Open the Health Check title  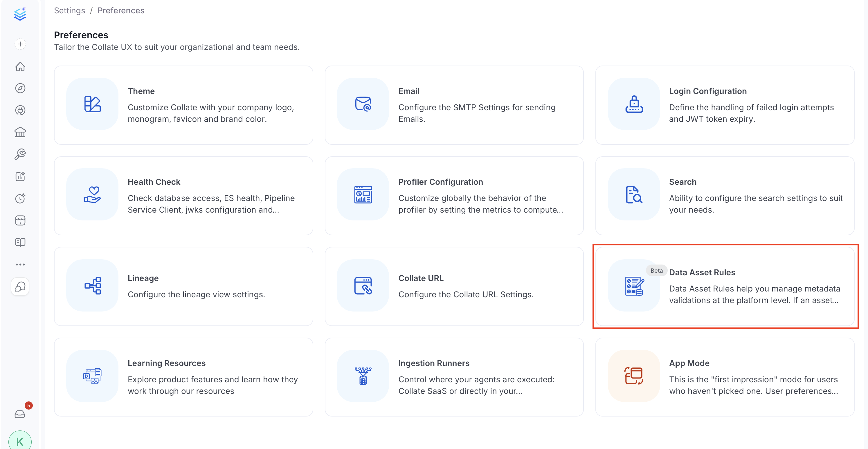[154, 182]
